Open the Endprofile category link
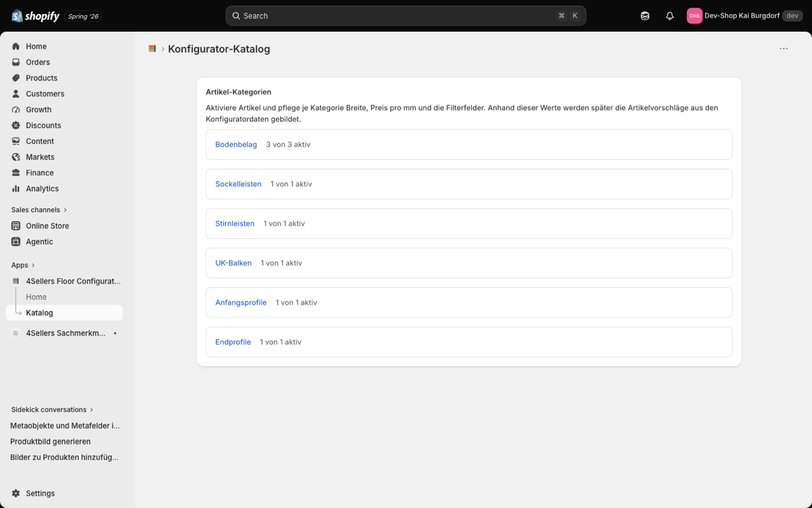812x508 pixels. (233, 342)
